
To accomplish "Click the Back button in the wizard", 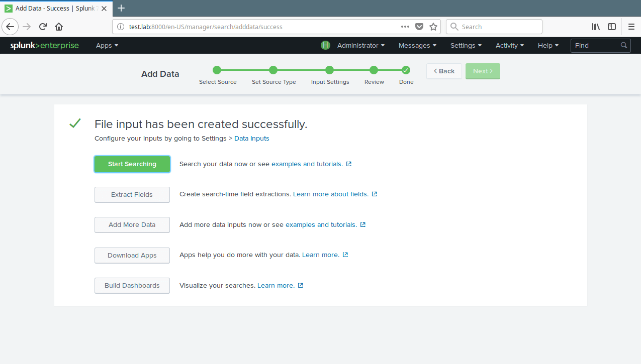I will pos(444,71).
